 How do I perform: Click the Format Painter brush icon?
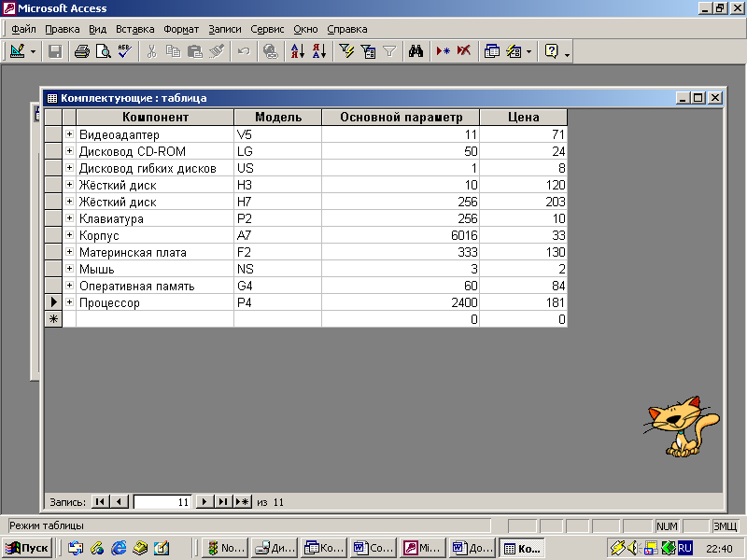217,51
